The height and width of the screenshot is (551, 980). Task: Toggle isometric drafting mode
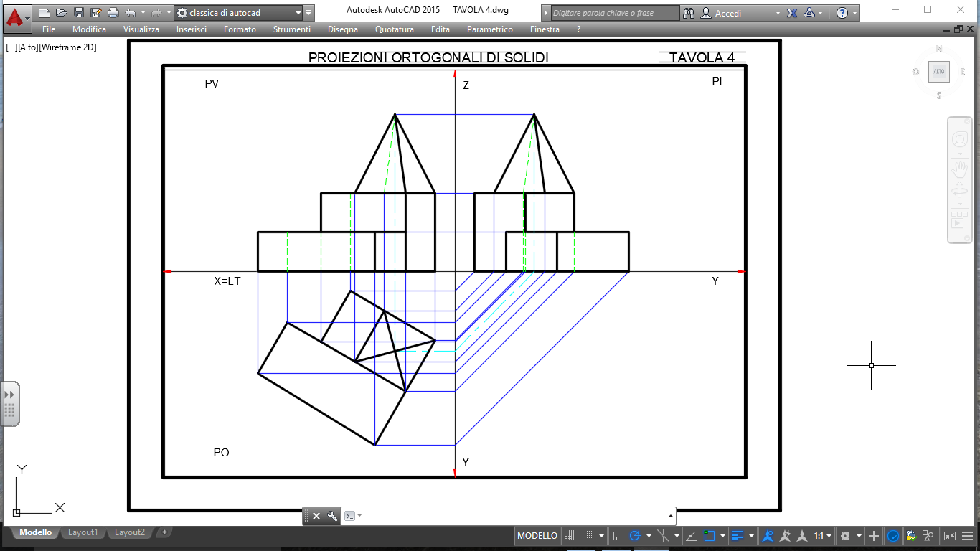(x=663, y=535)
